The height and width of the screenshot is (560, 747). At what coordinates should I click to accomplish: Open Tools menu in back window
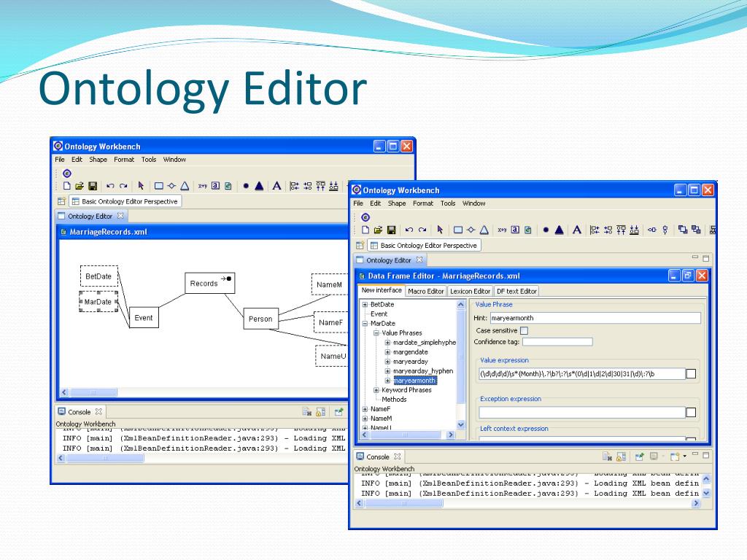click(x=149, y=160)
